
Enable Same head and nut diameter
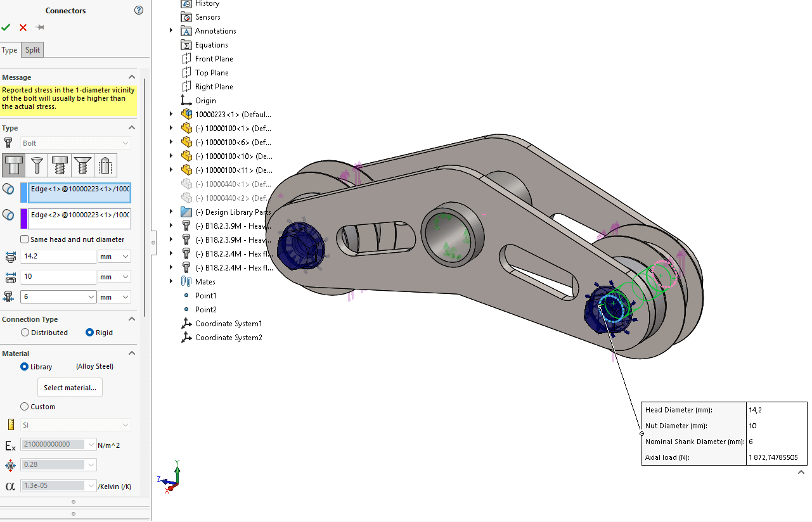point(25,239)
